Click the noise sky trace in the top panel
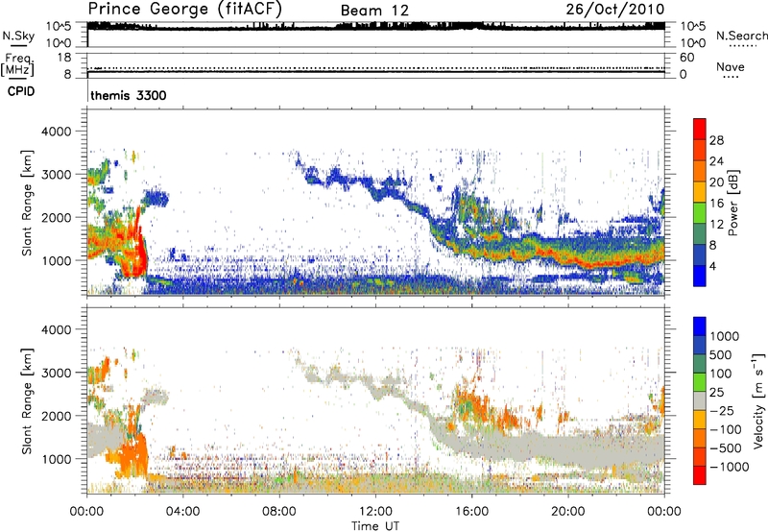768x532 pixels. pos(375,26)
